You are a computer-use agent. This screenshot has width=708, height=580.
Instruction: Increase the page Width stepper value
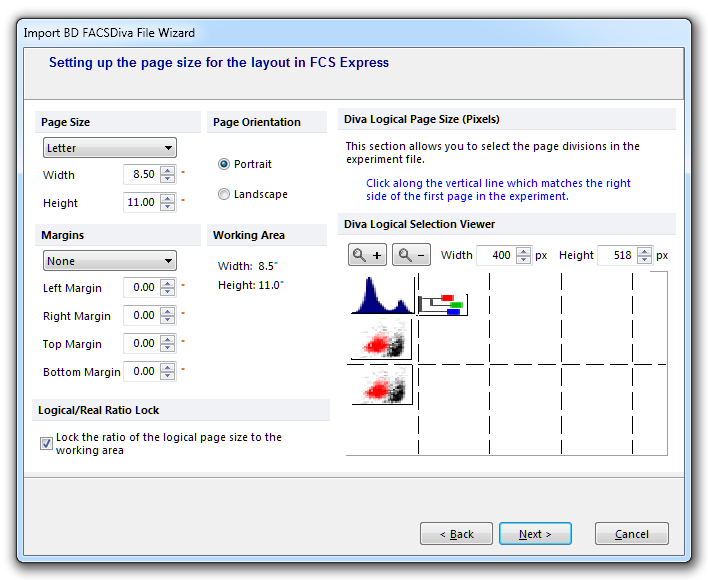tap(167, 170)
